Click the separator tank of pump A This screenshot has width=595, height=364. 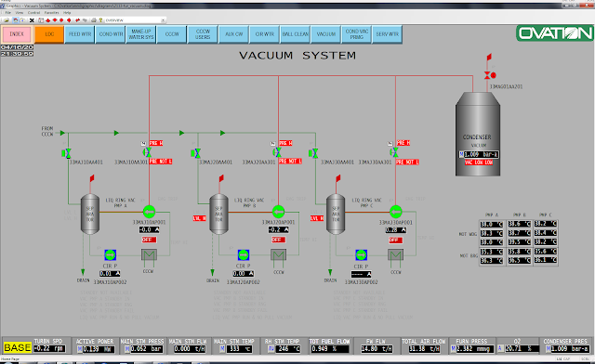(x=90, y=214)
